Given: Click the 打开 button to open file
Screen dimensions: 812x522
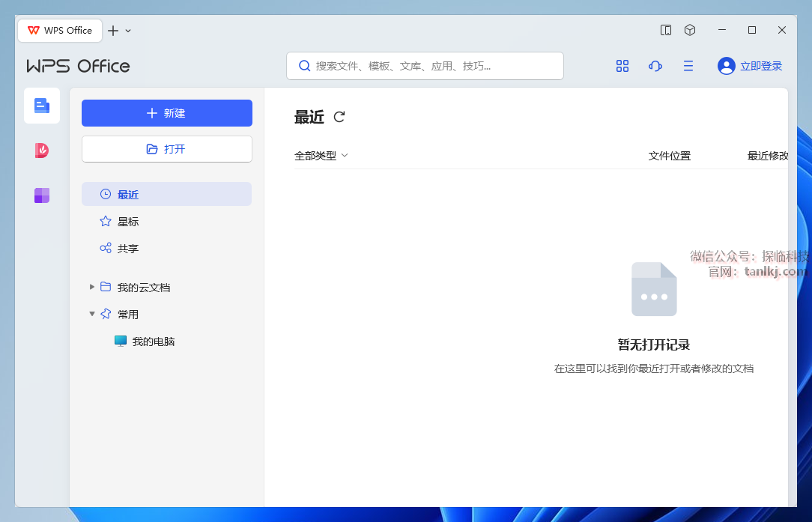Looking at the screenshot, I should pyautogui.click(x=166, y=149).
